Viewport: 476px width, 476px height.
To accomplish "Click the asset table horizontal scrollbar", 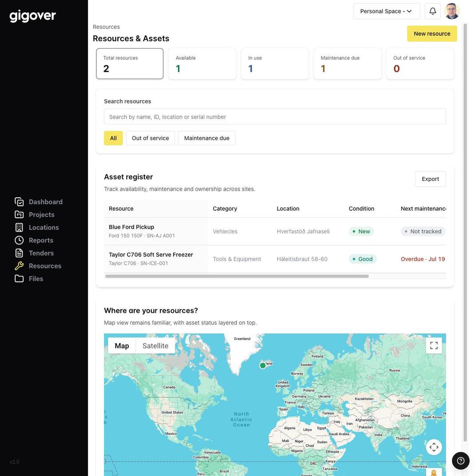I will [x=237, y=276].
